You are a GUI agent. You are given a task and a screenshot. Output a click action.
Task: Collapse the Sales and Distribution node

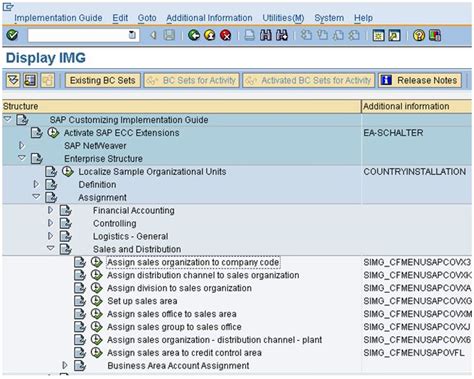pos(51,248)
